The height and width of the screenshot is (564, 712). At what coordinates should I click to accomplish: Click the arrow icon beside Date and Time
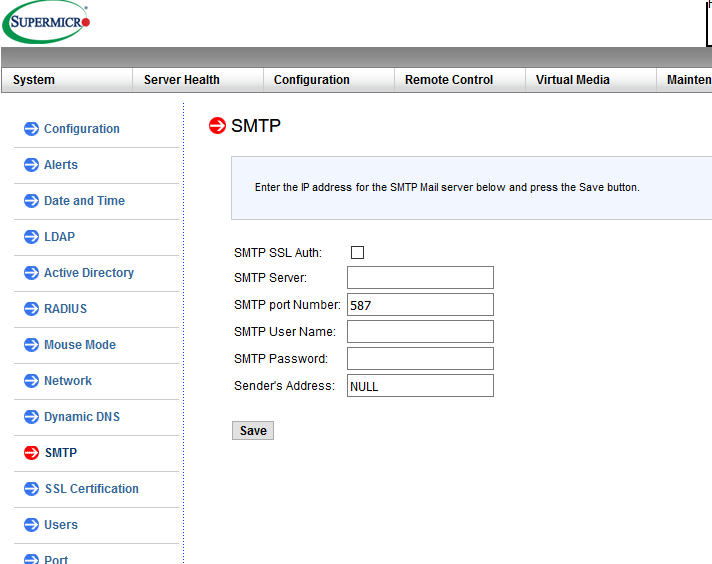point(31,200)
